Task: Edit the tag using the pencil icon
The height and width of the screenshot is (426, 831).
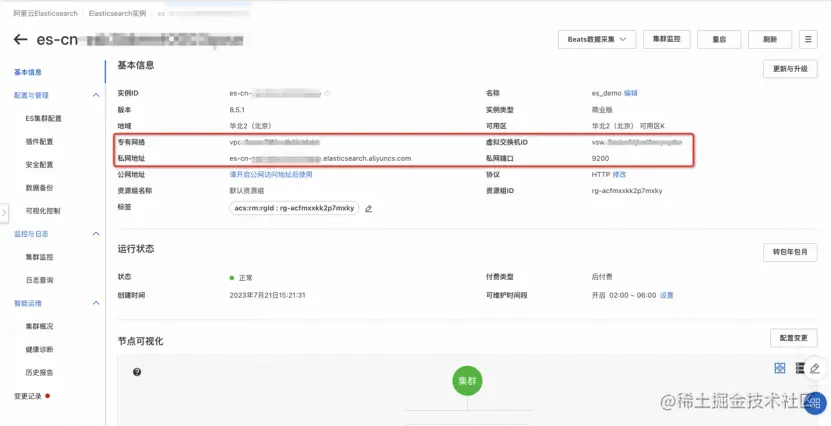Action: [x=368, y=209]
